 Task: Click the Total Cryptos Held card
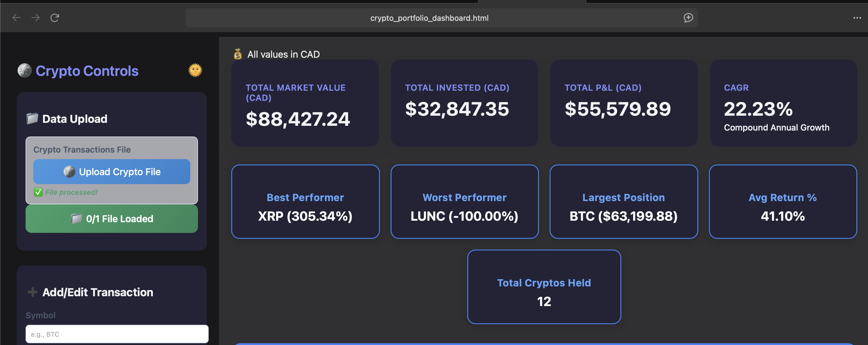click(x=544, y=287)
